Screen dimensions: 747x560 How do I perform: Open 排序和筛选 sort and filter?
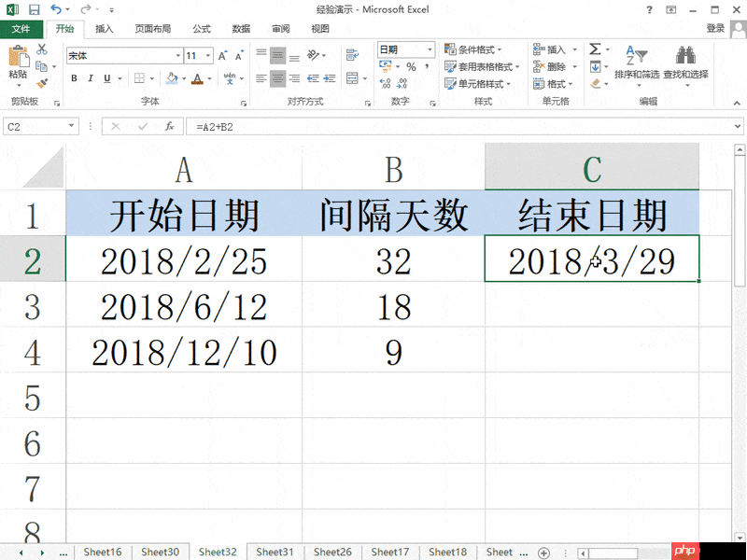tap(637, 65)
